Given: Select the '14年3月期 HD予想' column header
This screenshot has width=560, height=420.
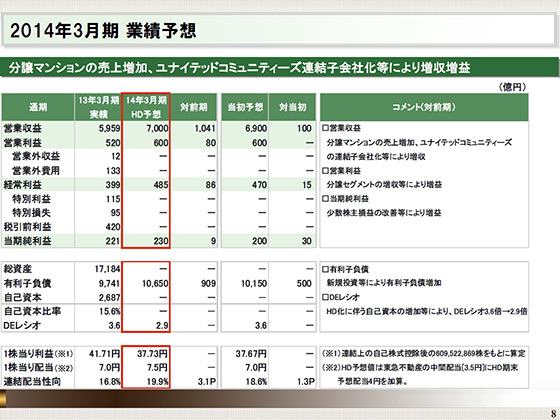Looking at the screenshot, I should point(146,107).
